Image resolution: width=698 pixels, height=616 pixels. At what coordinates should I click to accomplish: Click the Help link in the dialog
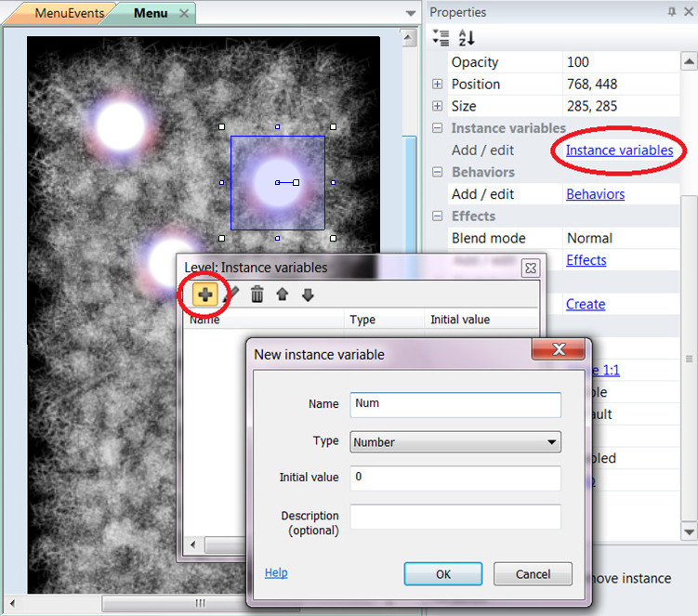point(276,572)
